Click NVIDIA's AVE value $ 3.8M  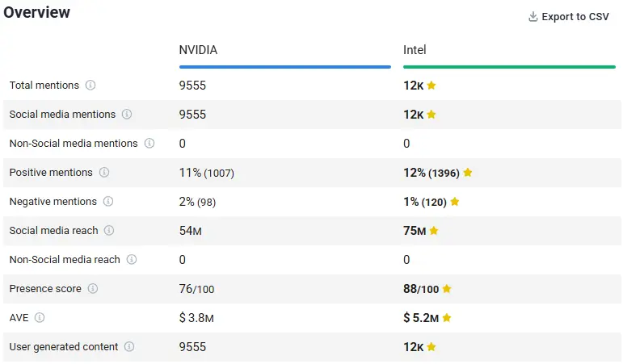(x=196, y=317)
